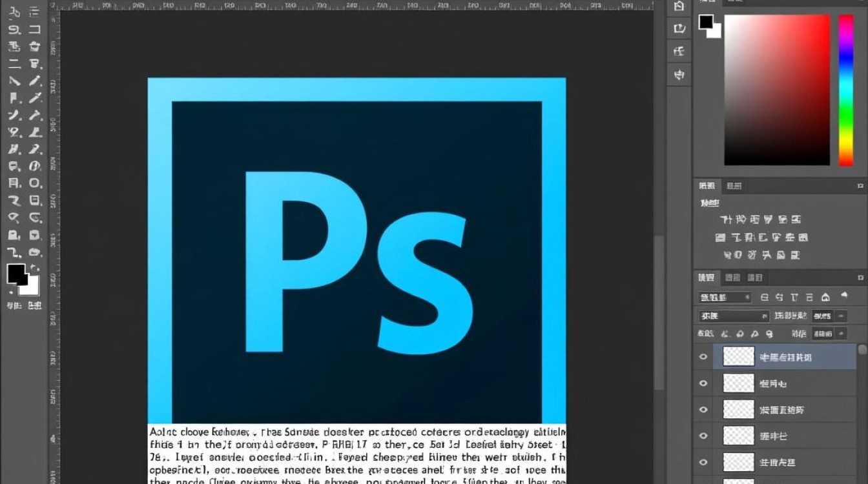868x484 pixels.
Task: Select the top layer's thumbnail
Action: coord(738,356)
